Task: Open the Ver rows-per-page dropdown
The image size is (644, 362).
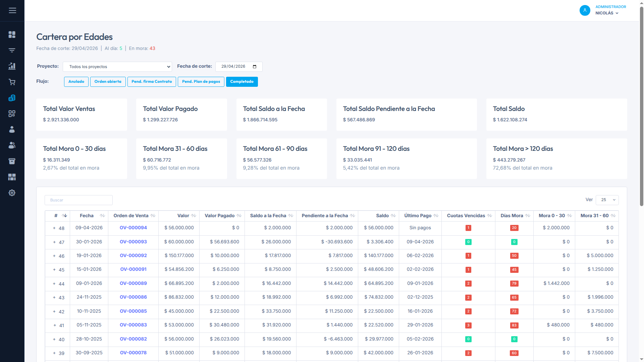Action: pyautogui.click(x=607, y=200)
